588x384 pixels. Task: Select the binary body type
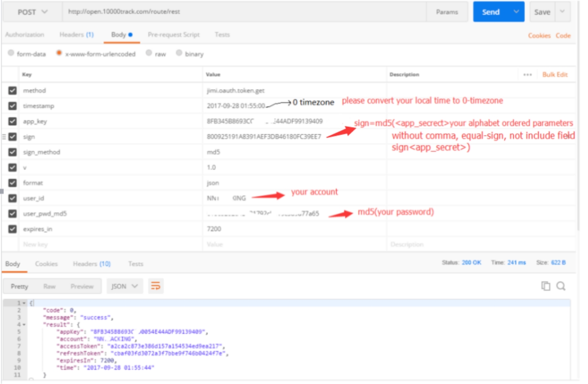[179, 53]
